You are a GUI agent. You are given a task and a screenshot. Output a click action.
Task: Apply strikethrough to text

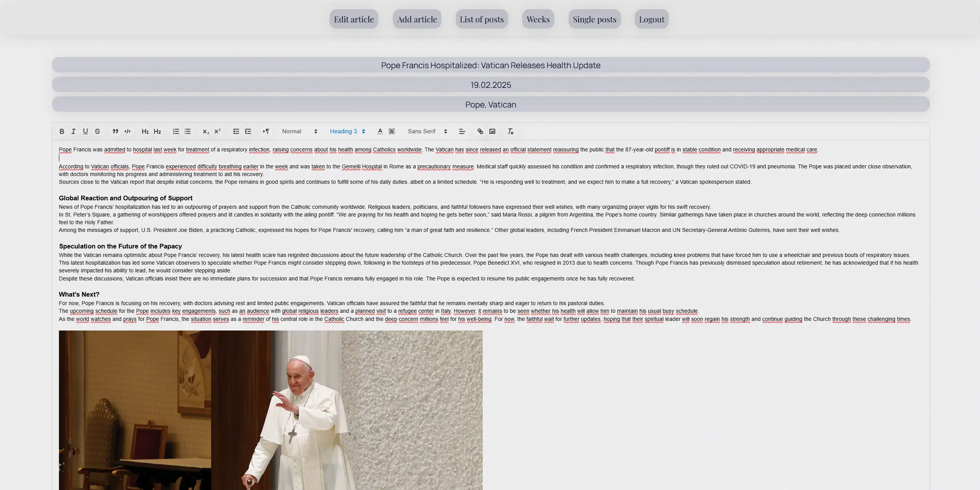click(97, 131)
